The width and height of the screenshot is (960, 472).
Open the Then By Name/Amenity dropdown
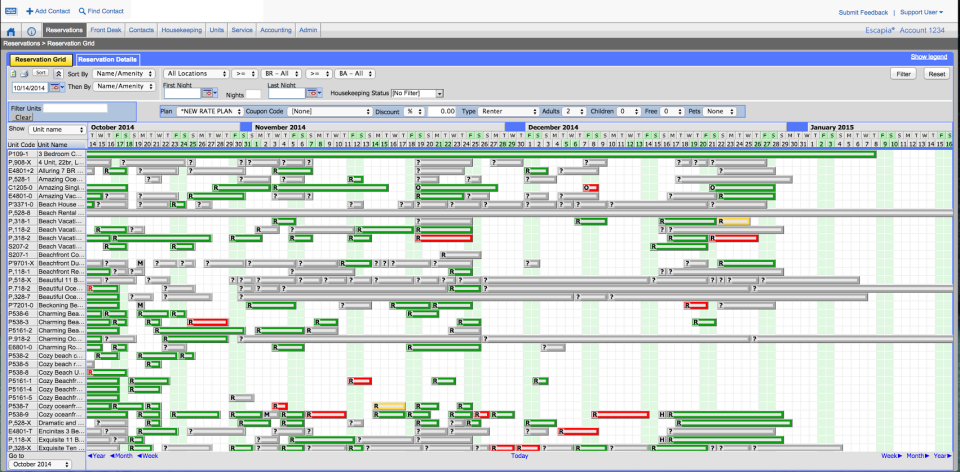(x=124, y=87)
